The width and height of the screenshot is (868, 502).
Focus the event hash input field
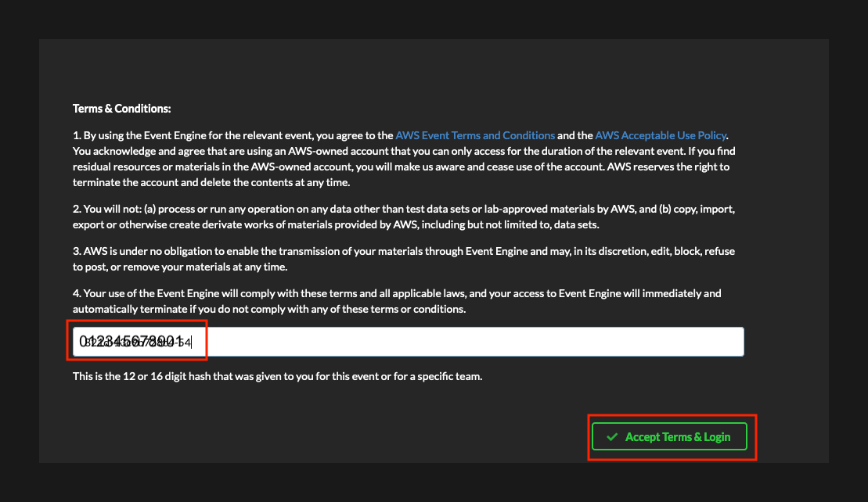[408, 342]
